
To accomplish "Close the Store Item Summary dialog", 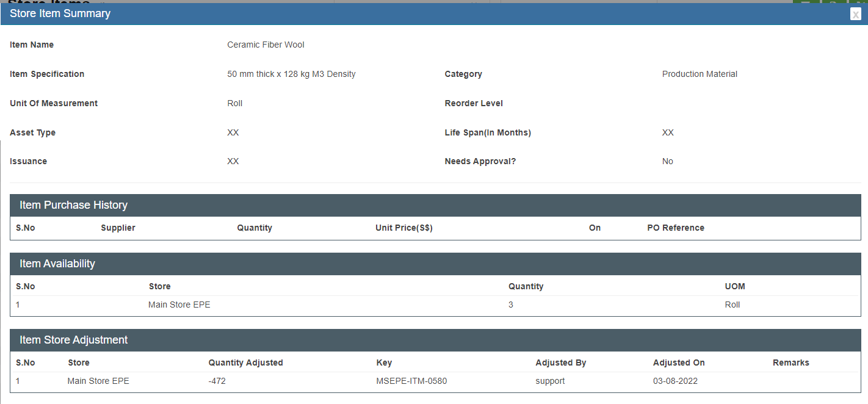I will tap(855, 15).
